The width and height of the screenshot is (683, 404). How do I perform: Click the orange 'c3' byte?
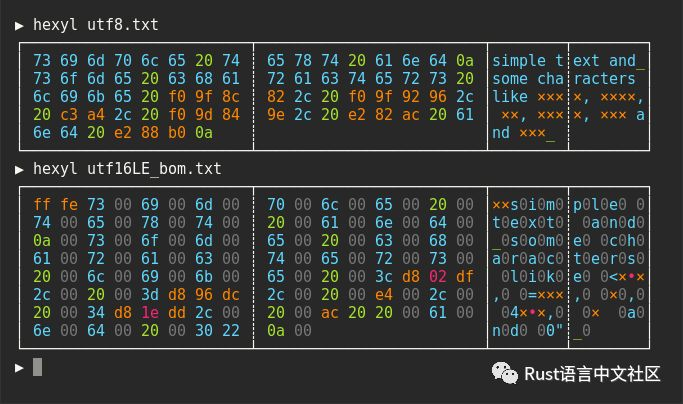pyautogui.click(x=69, y=115)
